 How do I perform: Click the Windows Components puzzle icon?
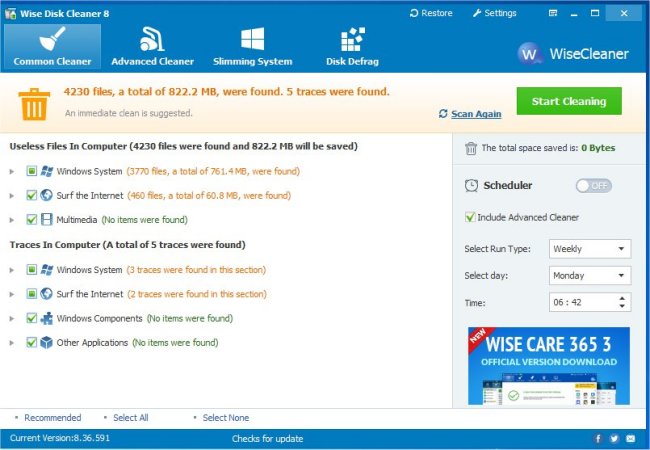coord(46,318)
